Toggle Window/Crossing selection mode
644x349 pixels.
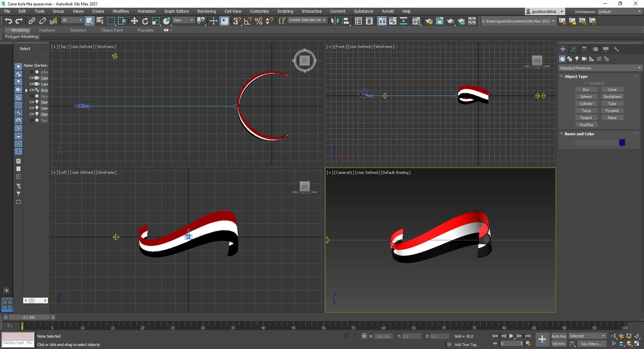122,21
